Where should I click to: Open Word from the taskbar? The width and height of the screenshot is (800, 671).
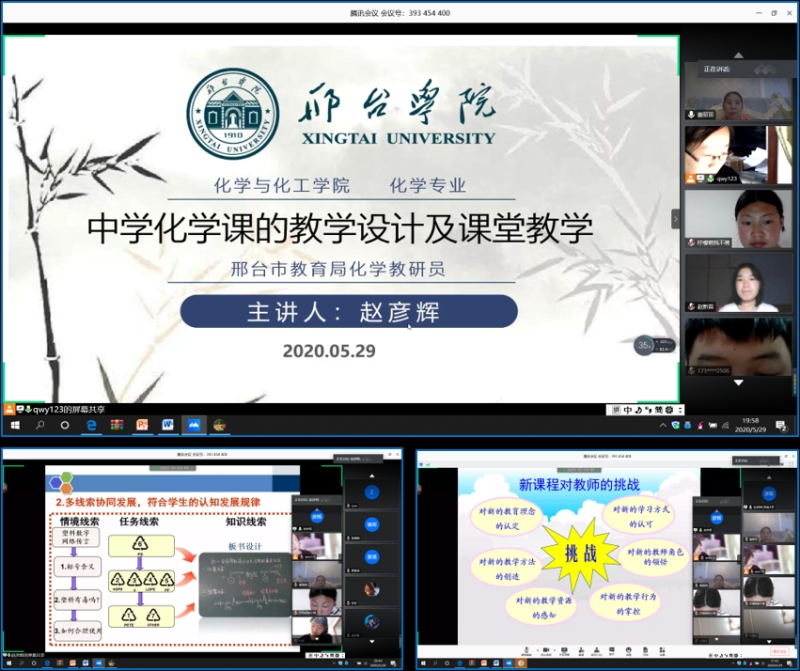click(x=167, y=425)
